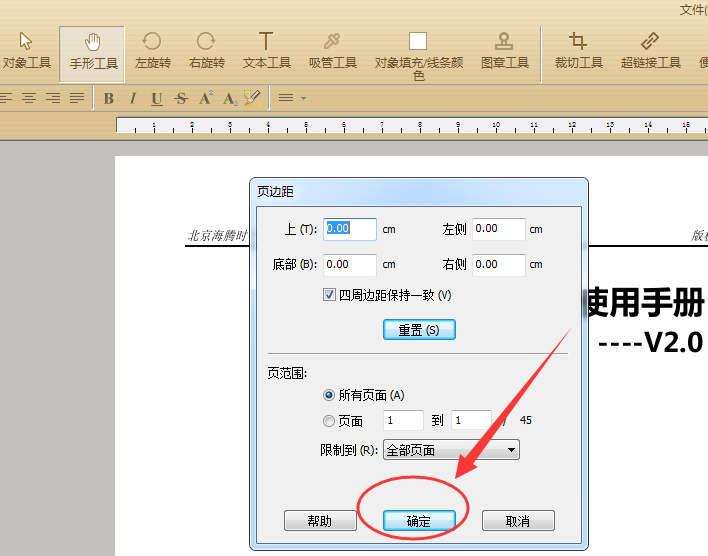The width and height of the screenshot is (708, 556).
Task: Cancel with the 取消 button
Action: (x=518, y=521)
